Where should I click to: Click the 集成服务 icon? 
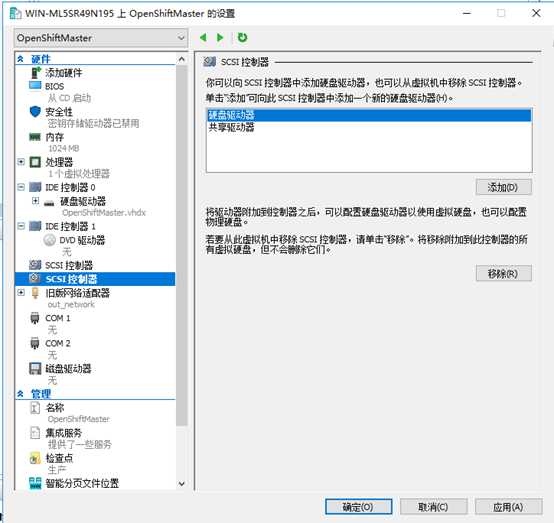click(x=35, y=433)
